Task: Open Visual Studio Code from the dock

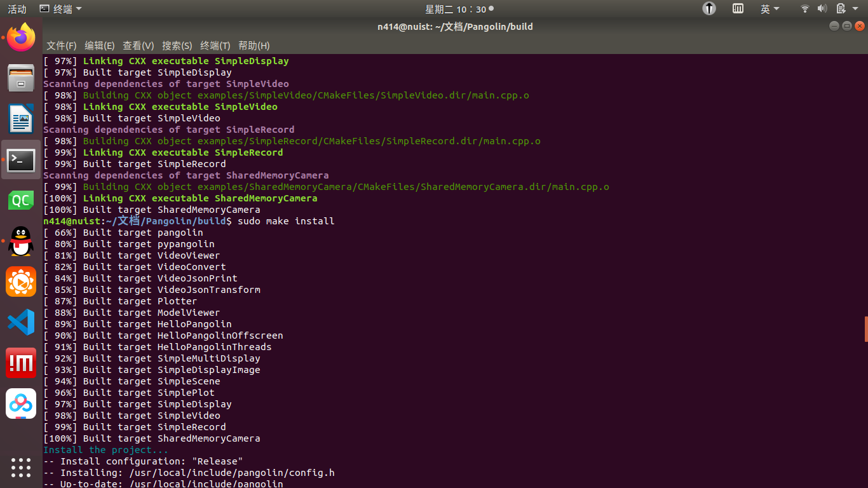Action: click(x=21, y=322)
